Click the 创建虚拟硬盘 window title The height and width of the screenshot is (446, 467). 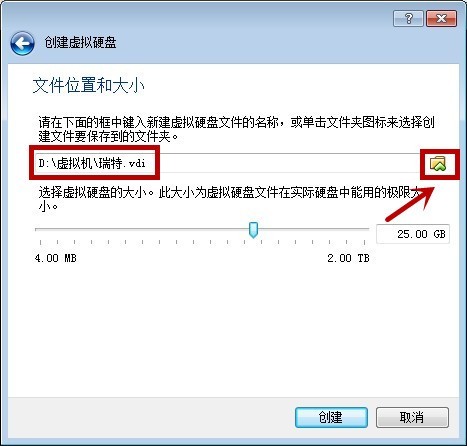[80, 43]
